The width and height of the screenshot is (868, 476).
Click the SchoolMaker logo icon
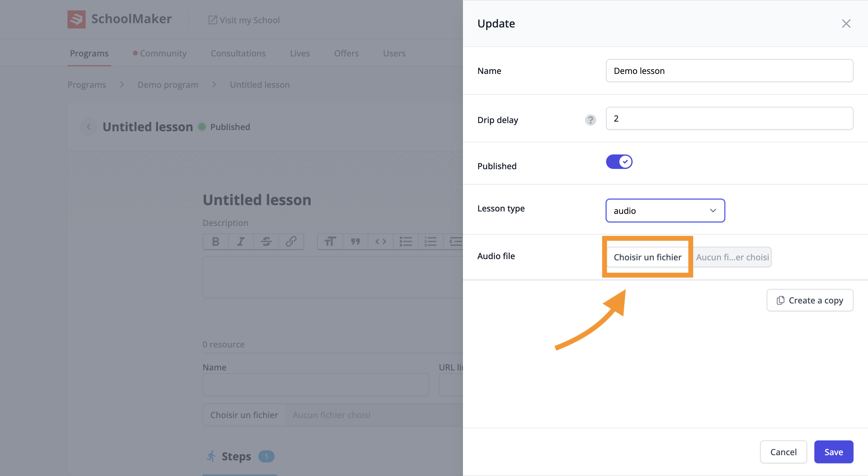point(76,19)
